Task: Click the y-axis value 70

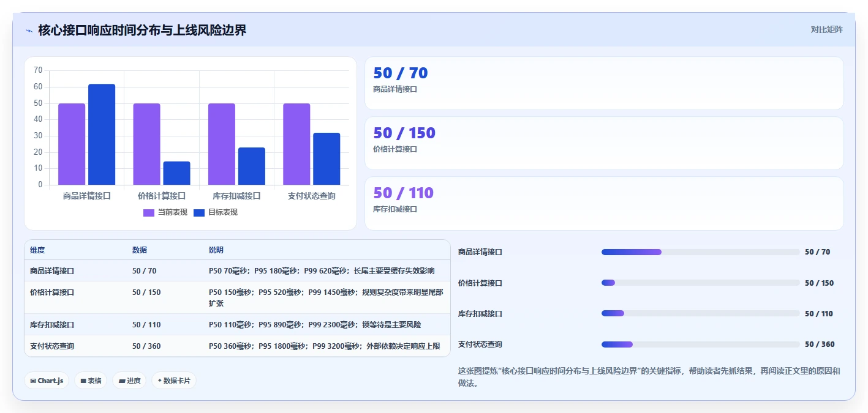Action: tap(38, 70)
